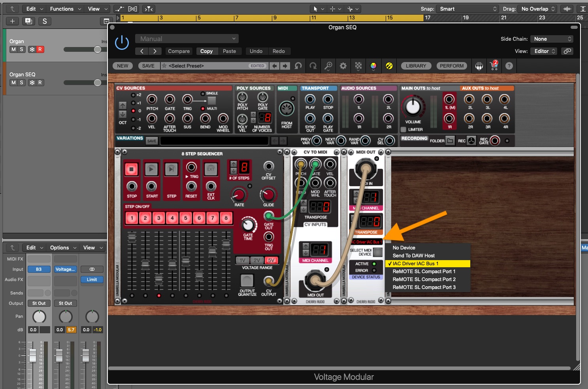Image resolution: width=588 pixels, height=389 pixels.
Task: Click the REC record icon button
Action: pyautogui.click(x=471, y=140)
